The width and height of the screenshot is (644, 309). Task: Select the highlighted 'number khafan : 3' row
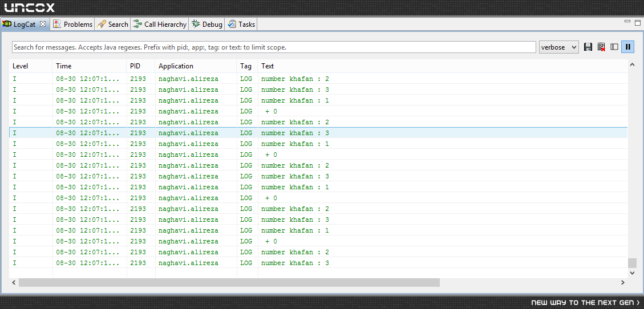click(318, 133)
